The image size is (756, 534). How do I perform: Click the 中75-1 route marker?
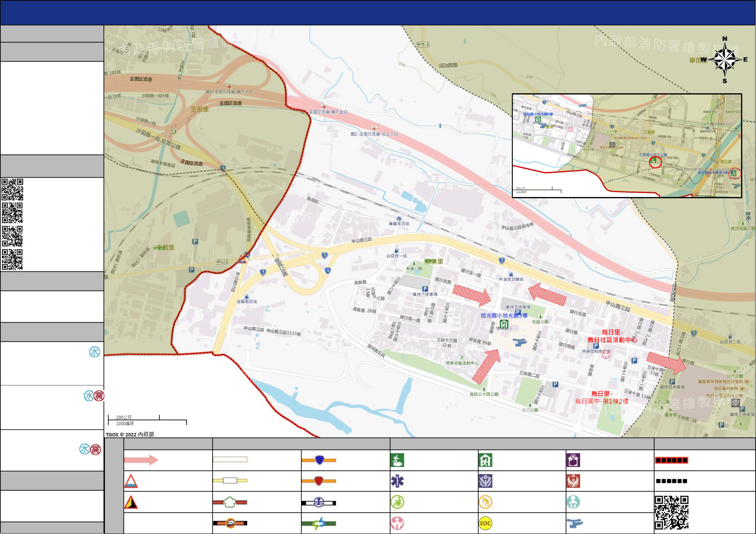pos(423,45)
